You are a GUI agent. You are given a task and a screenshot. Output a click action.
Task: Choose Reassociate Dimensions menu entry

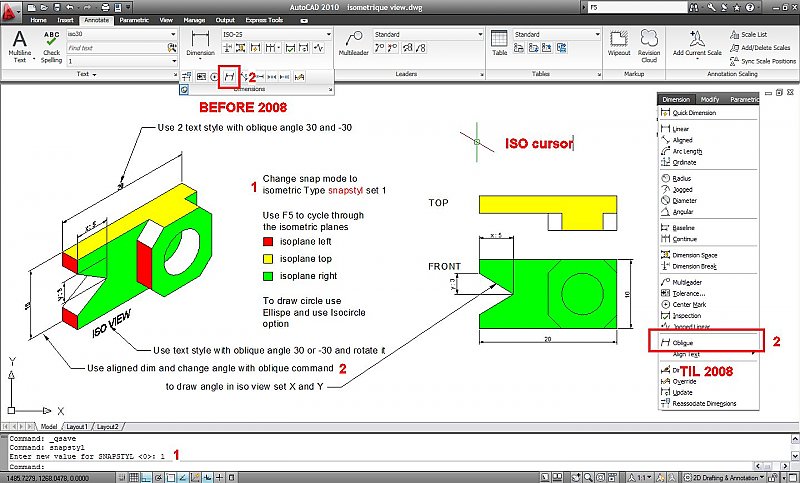pyautogui.click(x=704, y=403)
